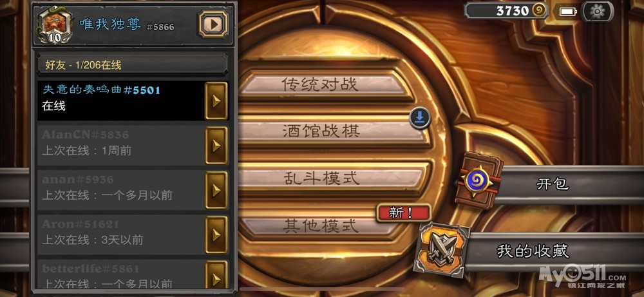This screenshot has width=644, height=297.
Task: Select the betterlife#5861 friend entry
Action: click(x=121, y=275)
